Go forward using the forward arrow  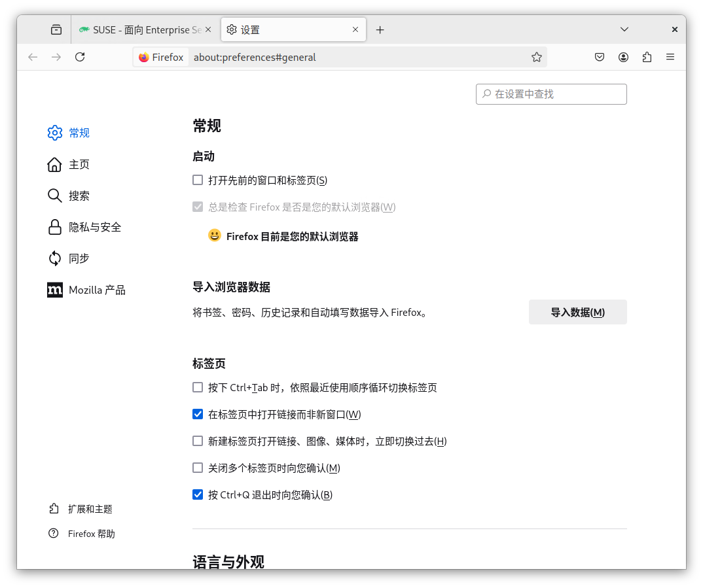coord(56,57)
